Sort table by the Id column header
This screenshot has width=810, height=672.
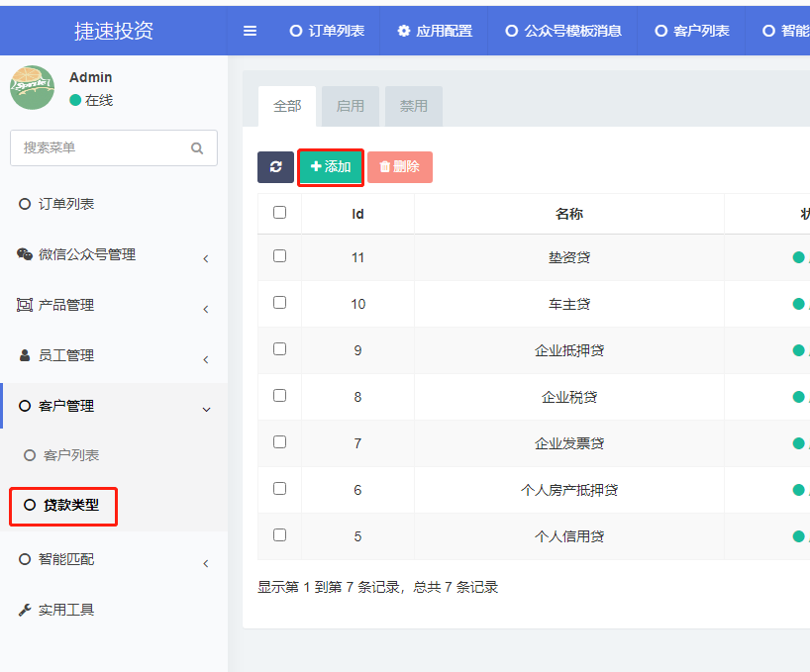pos(357,214)
